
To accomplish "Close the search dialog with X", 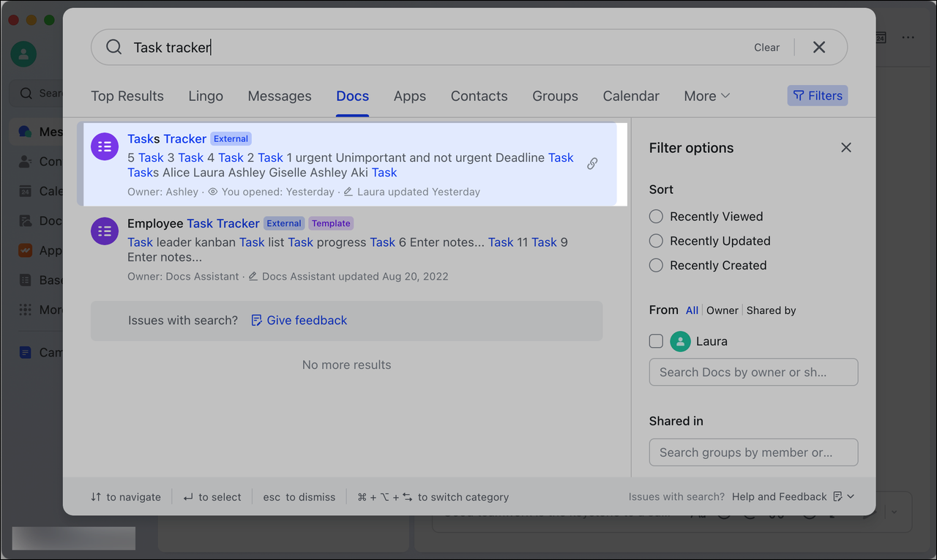I will coord(819,47).
